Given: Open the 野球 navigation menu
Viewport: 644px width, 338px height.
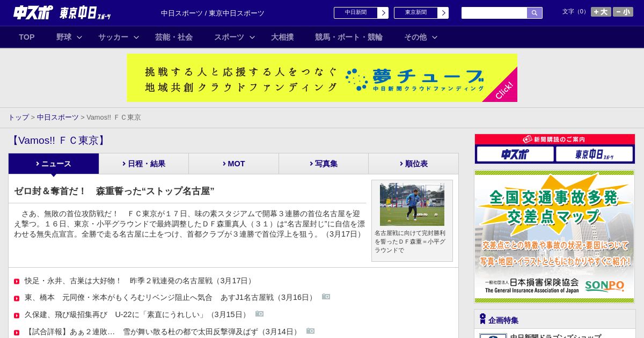Looking at the screenshot, I should 64,37.
